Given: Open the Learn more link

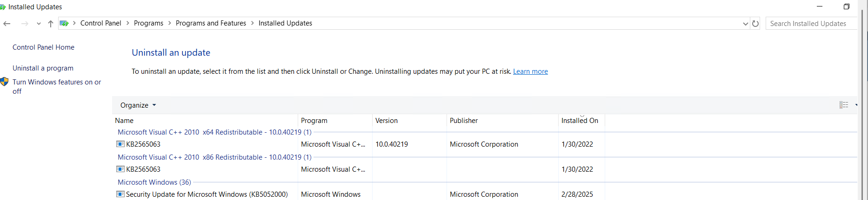Looking at the screenshot, I should point(530,71).
